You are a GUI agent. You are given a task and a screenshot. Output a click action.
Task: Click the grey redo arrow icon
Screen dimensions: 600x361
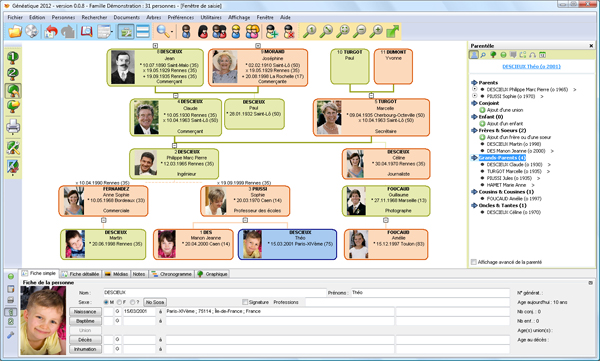[68, 31]
